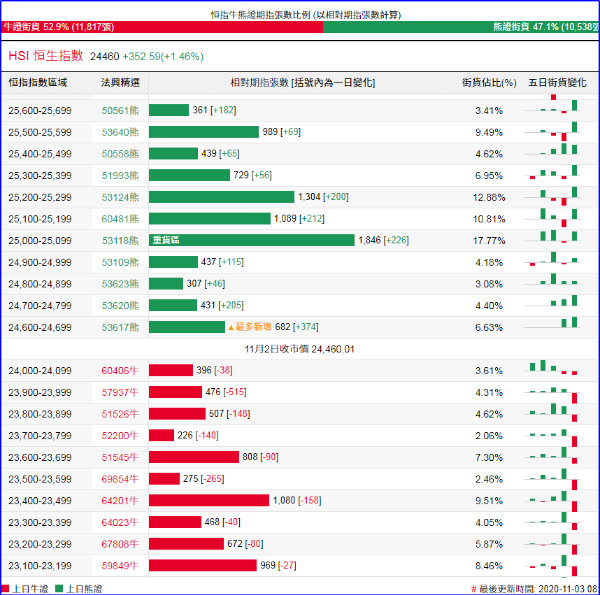The image size is (600, 595).
Task: Open warrant 59849牛 link
Action: tap(119, 566)
